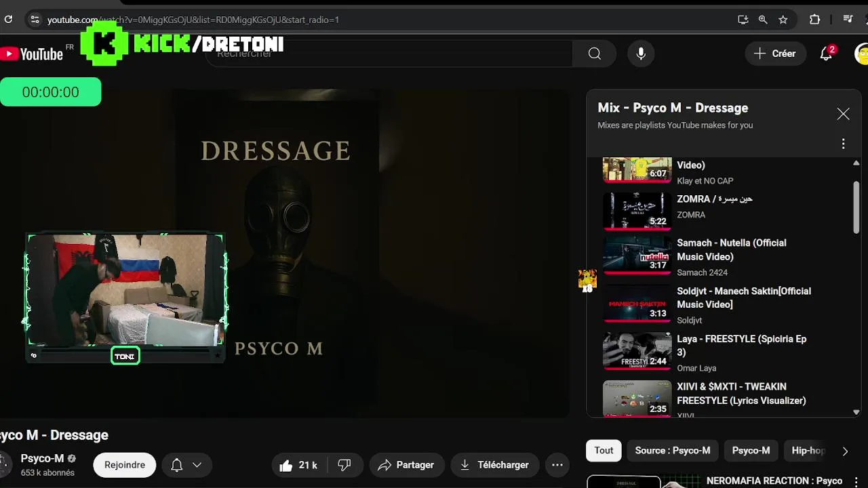Click the Créer button
Screen dimensions: 868x488
775,54
